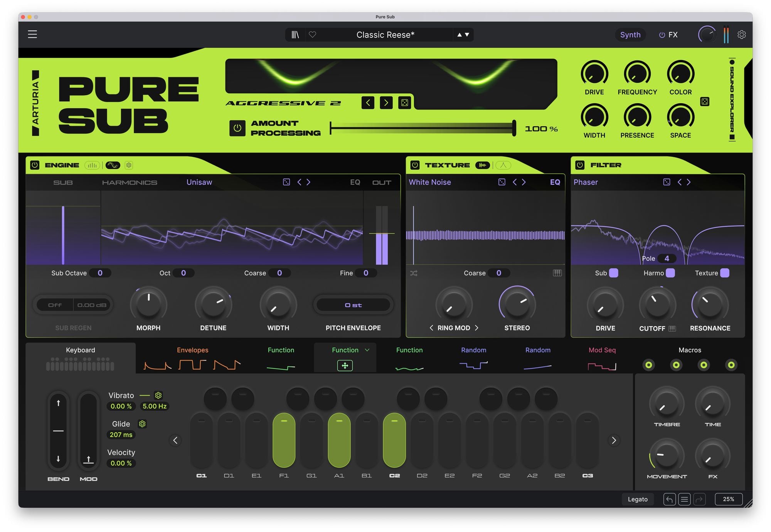Click the redo arrow in bottom bar
Image resolution: width=771 pixels, height=532 pixels.
[x=699, y=499]
